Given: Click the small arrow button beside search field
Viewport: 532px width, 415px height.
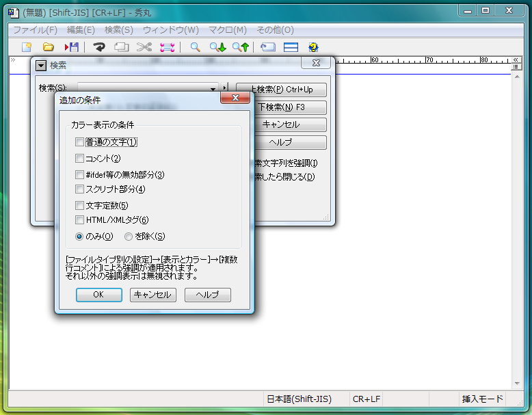Looking at the screenshot, I should tap(224, 88).
